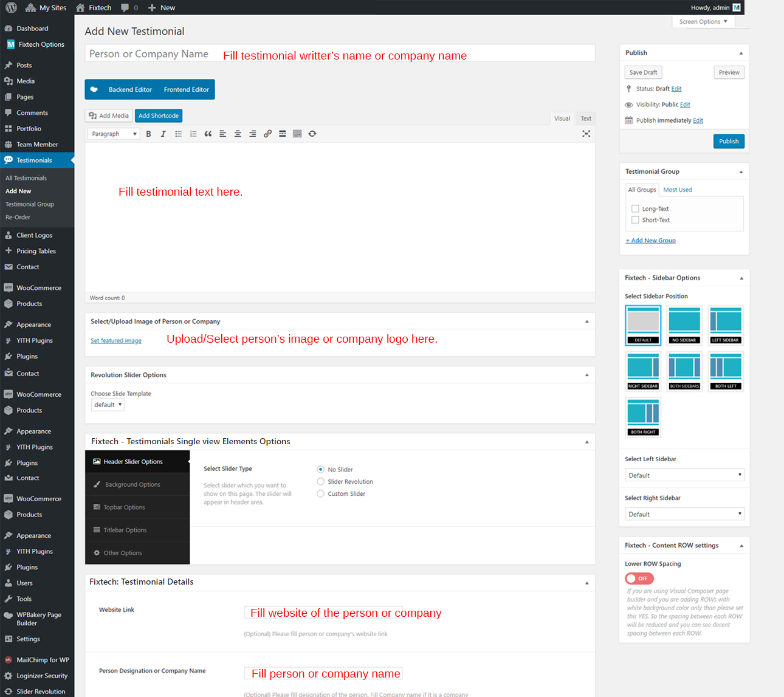Expand the Screen Options panel
The height and width of the screenshot is (697, 784).
coord(703,21)
